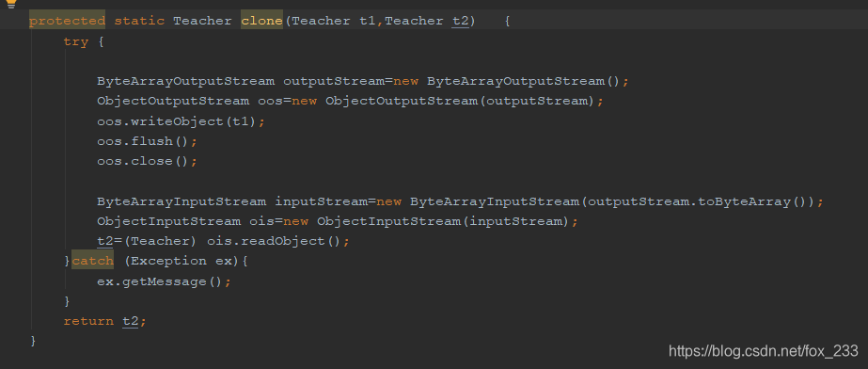Click 'oos.flush();' line

[148, 141]
